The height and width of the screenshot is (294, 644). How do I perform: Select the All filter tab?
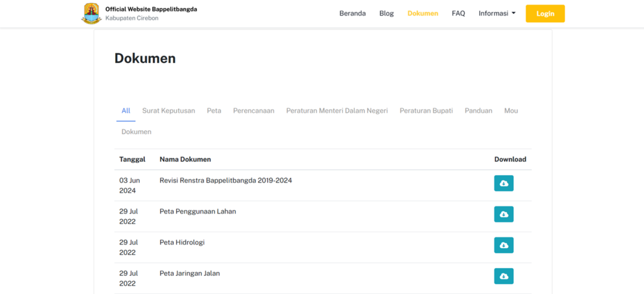tap(126, 111)
